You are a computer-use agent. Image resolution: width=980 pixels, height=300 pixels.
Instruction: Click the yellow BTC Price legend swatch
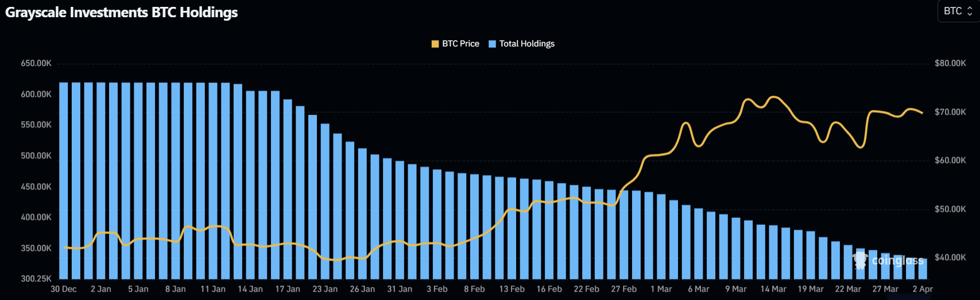click(x=435, y=44)
